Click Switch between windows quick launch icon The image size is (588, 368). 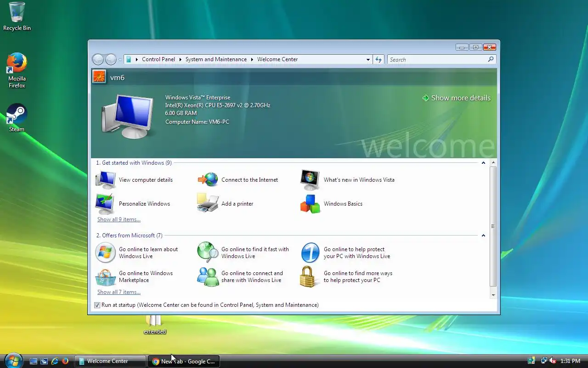coord(44,361)
